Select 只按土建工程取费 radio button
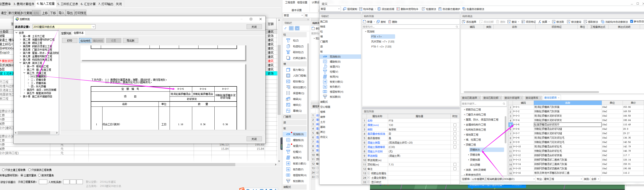The image size is (644, 190). [x=4, y=170]
